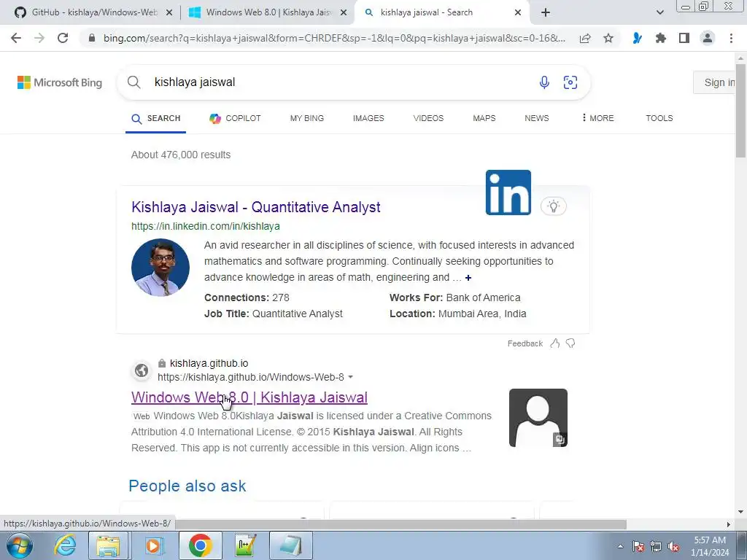The image size is (747, 560).
Task: Click the vertical page scrollbar
Action: 740,109
